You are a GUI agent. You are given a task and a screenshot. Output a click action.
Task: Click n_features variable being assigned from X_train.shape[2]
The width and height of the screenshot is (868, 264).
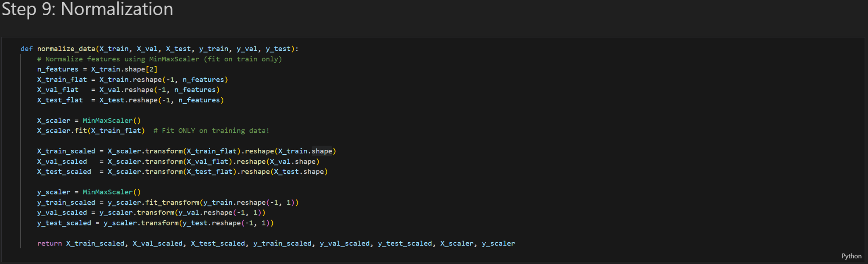click(x=58, y=69)
